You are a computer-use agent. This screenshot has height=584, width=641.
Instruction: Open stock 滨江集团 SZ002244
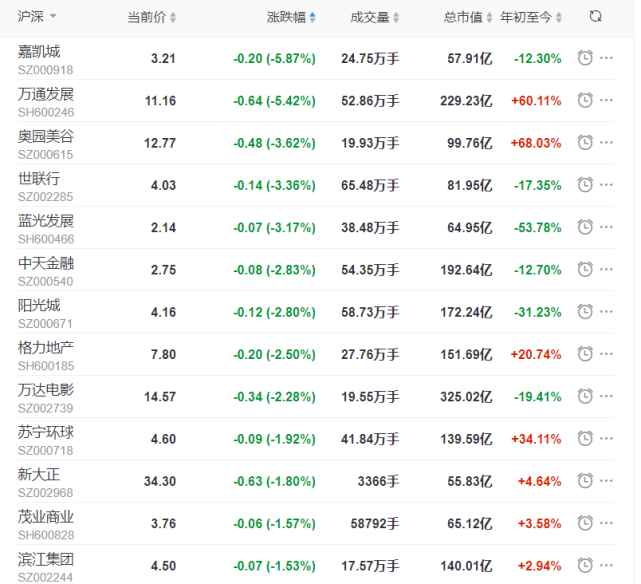point(46,567)
